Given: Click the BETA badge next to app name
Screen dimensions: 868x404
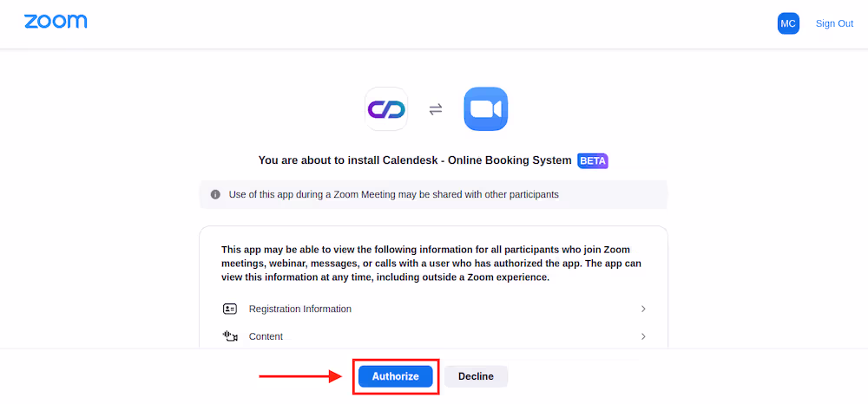Looking at the screenshot, I should point(593,160).
